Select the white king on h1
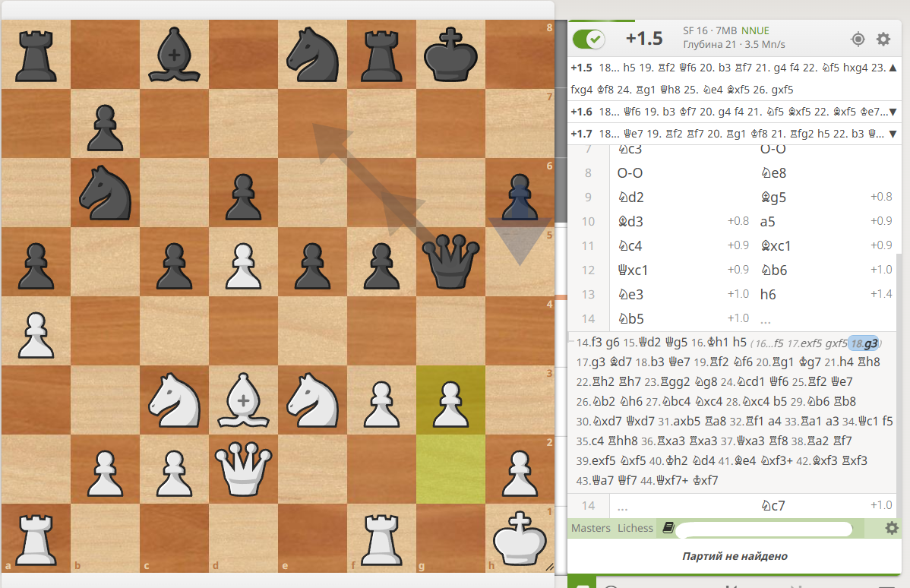This screenshot has width=910, height=588. [x=520, y=538]
